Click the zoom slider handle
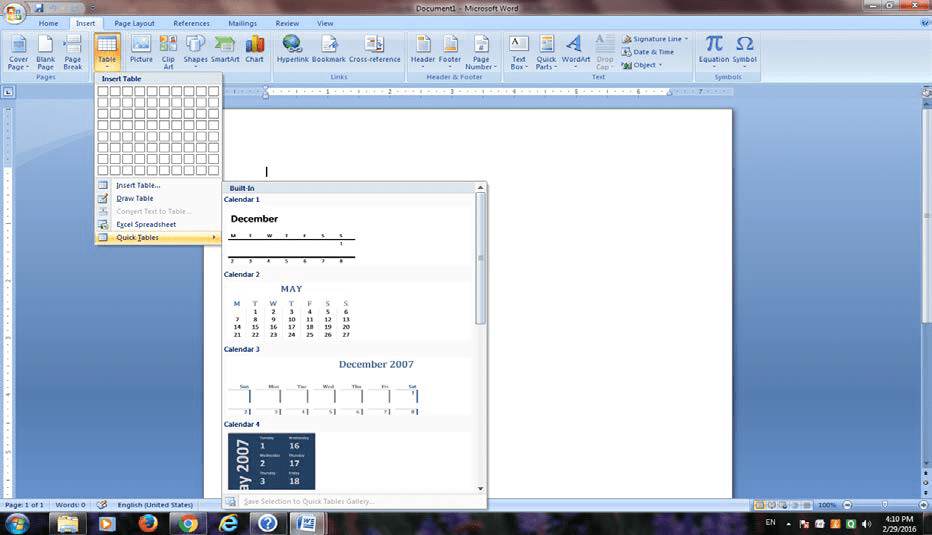 pyautogui.click(x=885, y=505)
